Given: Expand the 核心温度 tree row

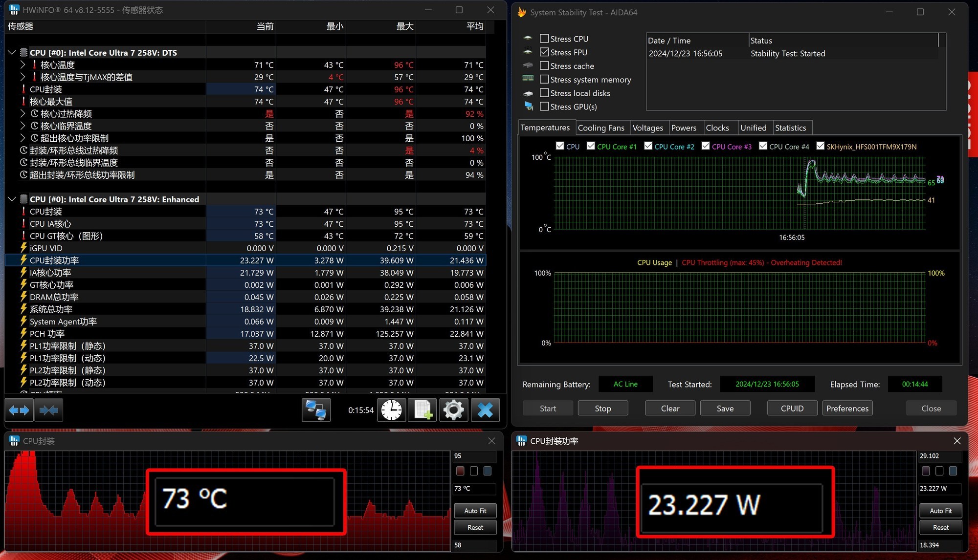Looking at the screenshot, I should [22, 65].
